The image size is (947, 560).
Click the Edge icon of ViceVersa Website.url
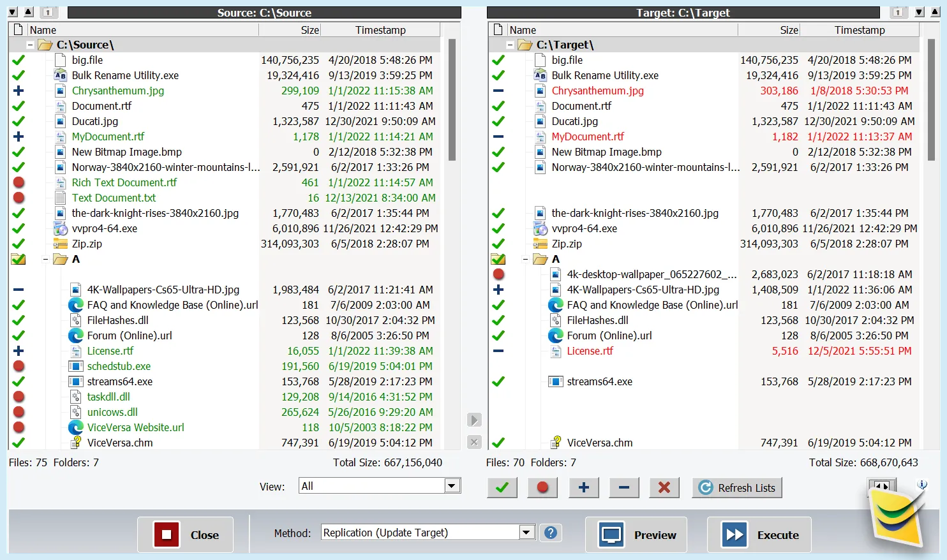tap(76, 427)
